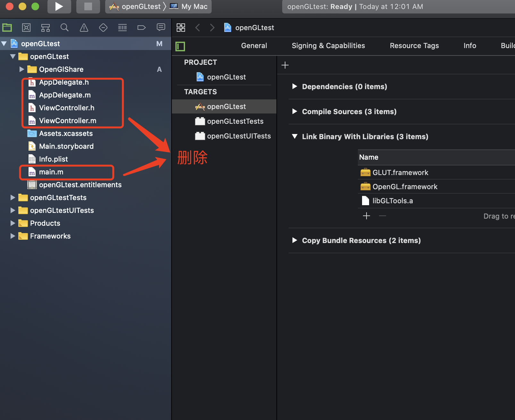The width and height of the screenshot is (515, 420).
Task: Stop the running scheme
Action: click(x=88, y=6)
